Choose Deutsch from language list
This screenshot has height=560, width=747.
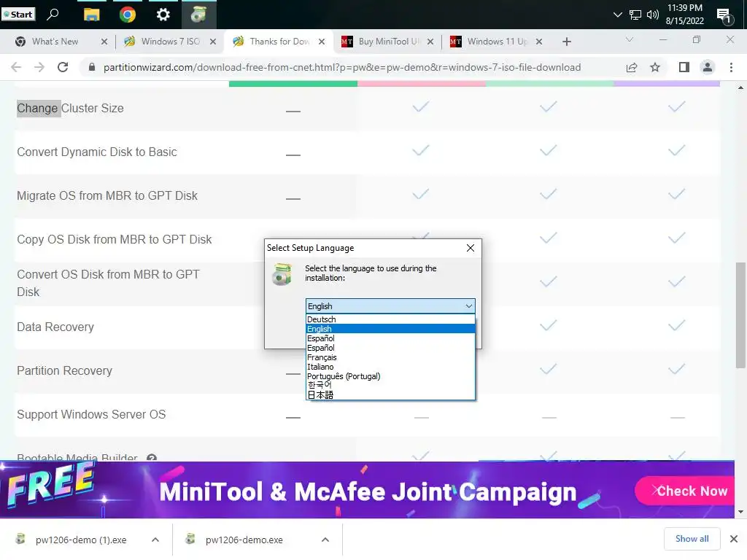(x=390, y=319)
